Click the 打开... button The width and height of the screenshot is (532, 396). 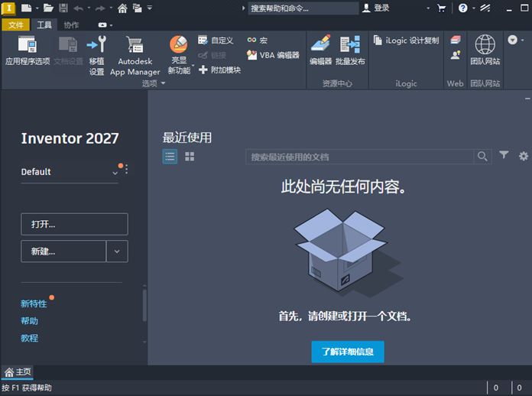pyautogui.click(x=74, y=224)
